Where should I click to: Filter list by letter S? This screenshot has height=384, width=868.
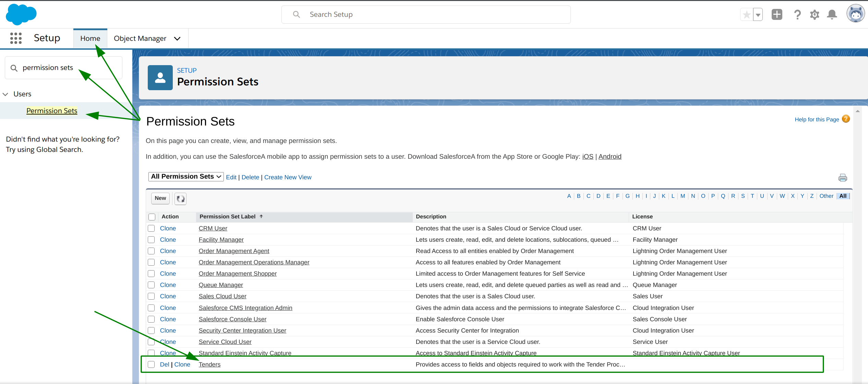(743, 196)
